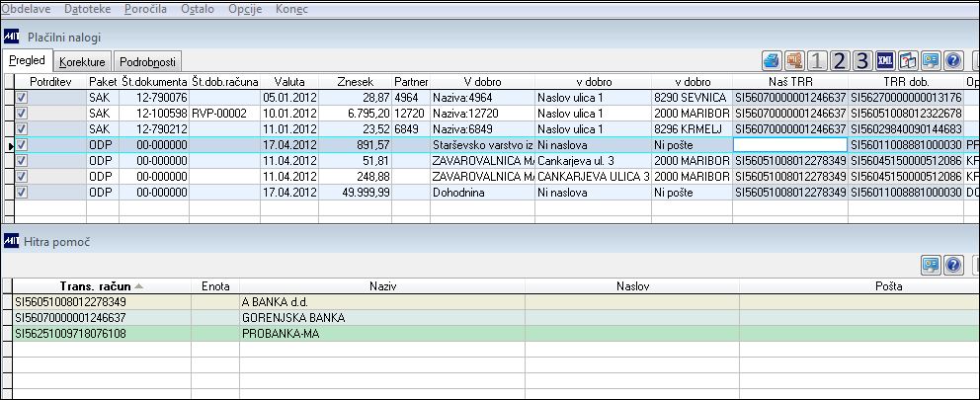
Task: Select GORENJSKA BANKA account row
Action: point(490,318)
